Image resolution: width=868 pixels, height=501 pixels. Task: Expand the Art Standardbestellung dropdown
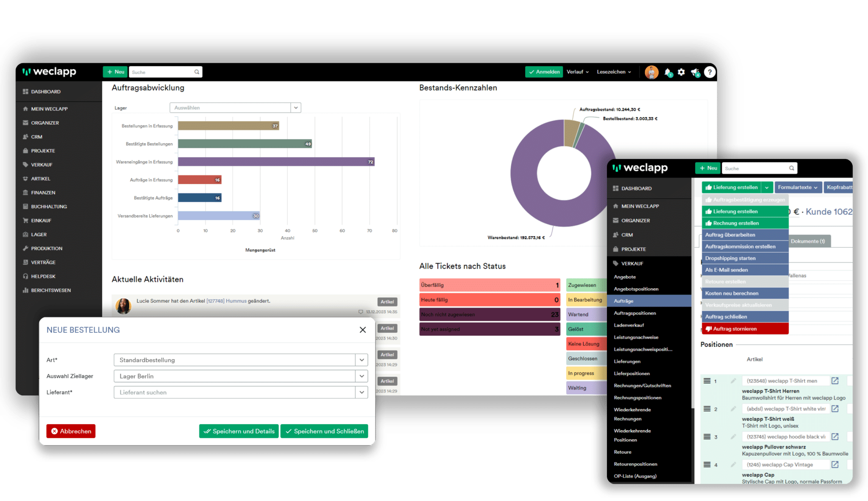[x=362, y=360]
